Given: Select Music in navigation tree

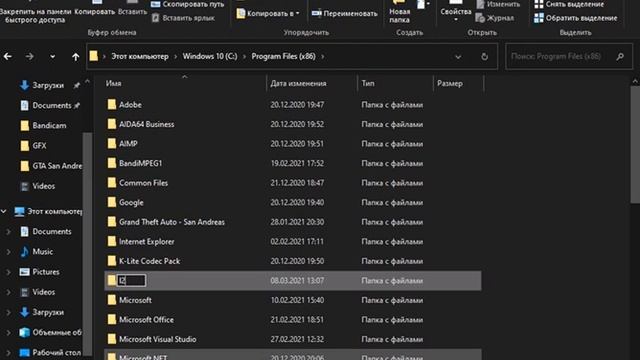Looking at the screenshot, I should click(42, 251).
